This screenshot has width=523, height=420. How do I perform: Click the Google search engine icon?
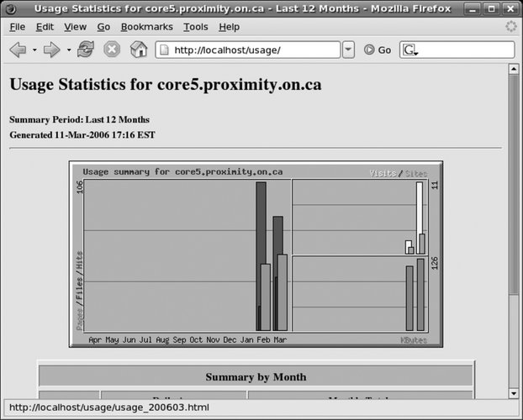coord(409,50)
